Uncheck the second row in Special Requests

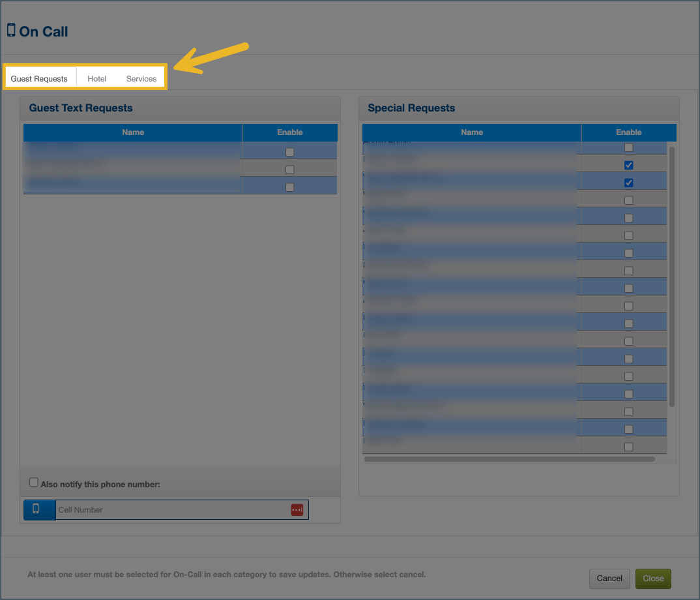[x=629, y=165]
